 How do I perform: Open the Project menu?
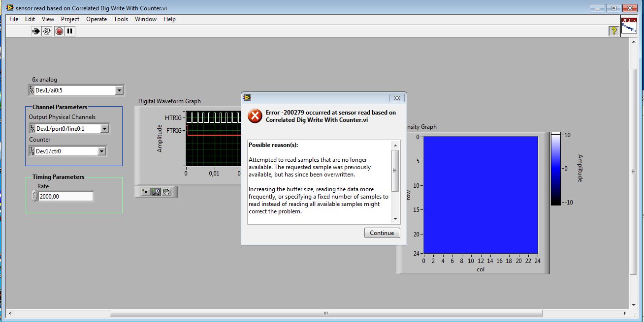tap(70, 19)
